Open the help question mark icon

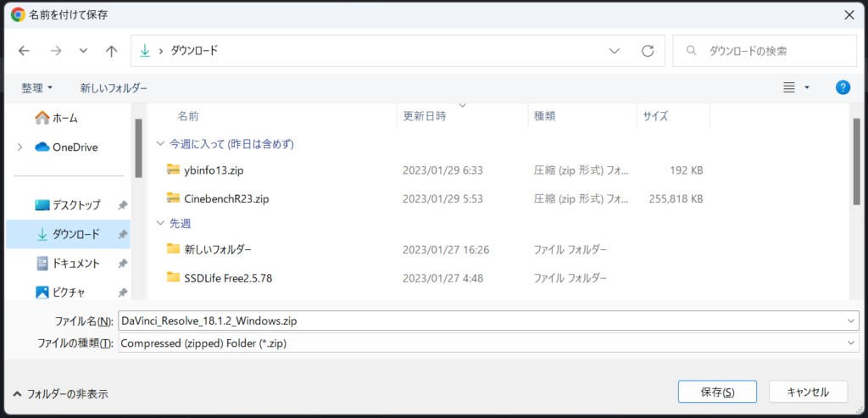click(x=843, y=87)
